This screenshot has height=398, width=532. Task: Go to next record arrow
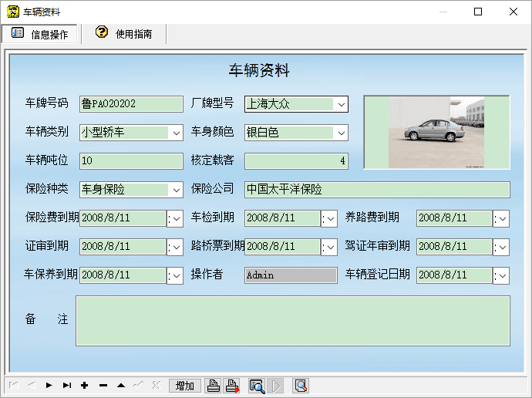pos(49,385)
